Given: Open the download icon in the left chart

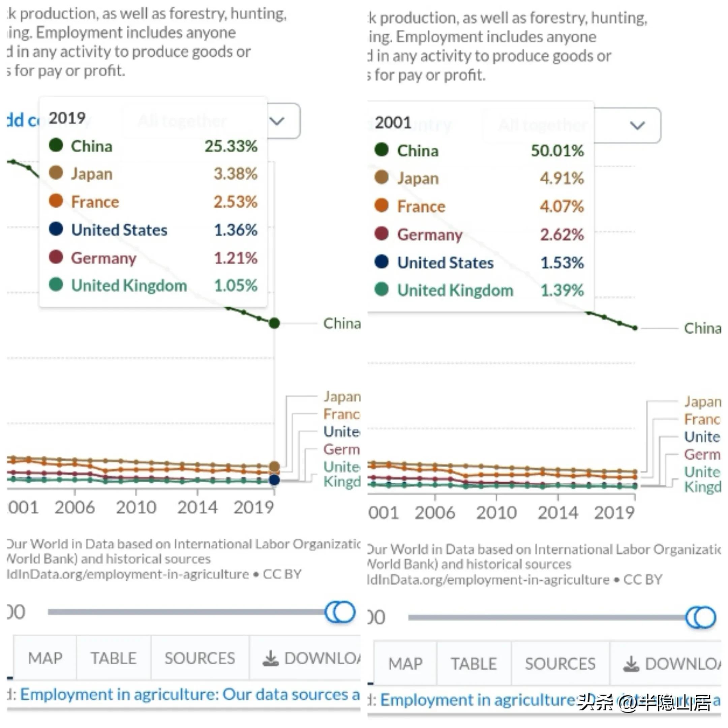Looking at the screenshot, I should [270, 658].
